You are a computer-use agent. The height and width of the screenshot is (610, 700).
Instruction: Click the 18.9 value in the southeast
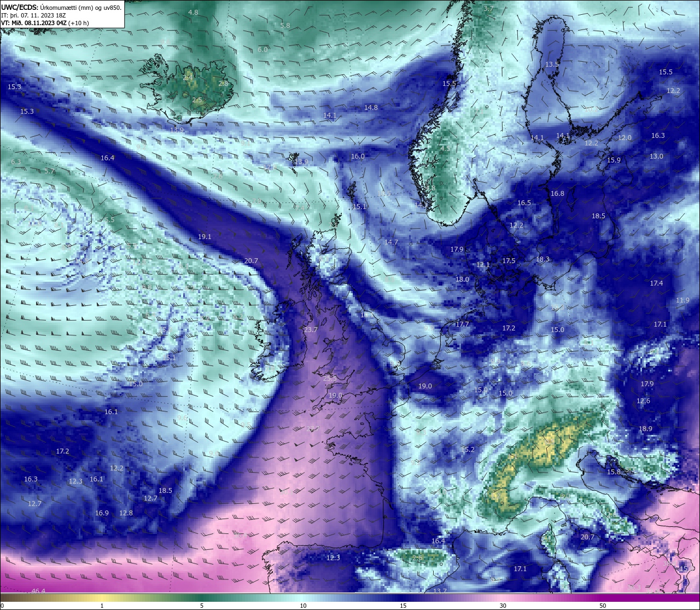[645, 428]
